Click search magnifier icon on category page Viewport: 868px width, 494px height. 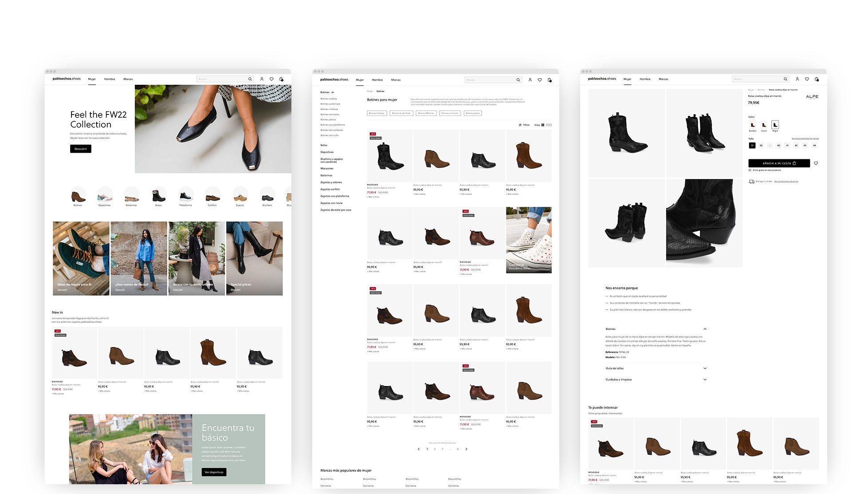518,80
